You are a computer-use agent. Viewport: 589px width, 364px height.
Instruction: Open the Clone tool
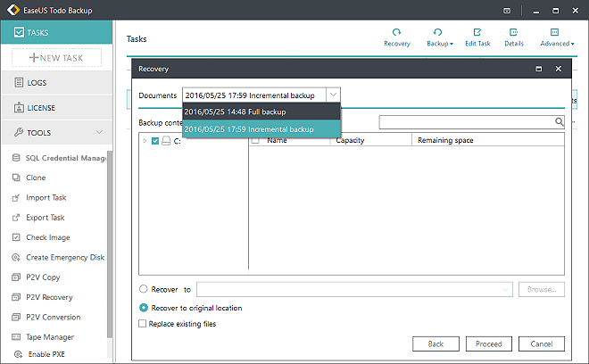point(36,178)
